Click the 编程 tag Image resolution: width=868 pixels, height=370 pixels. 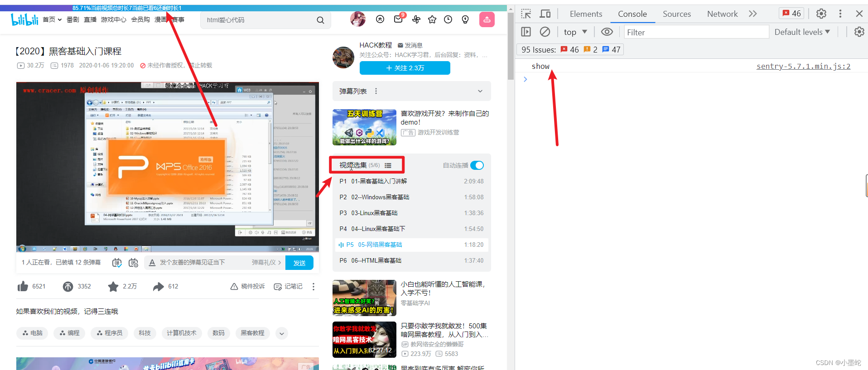69,333
